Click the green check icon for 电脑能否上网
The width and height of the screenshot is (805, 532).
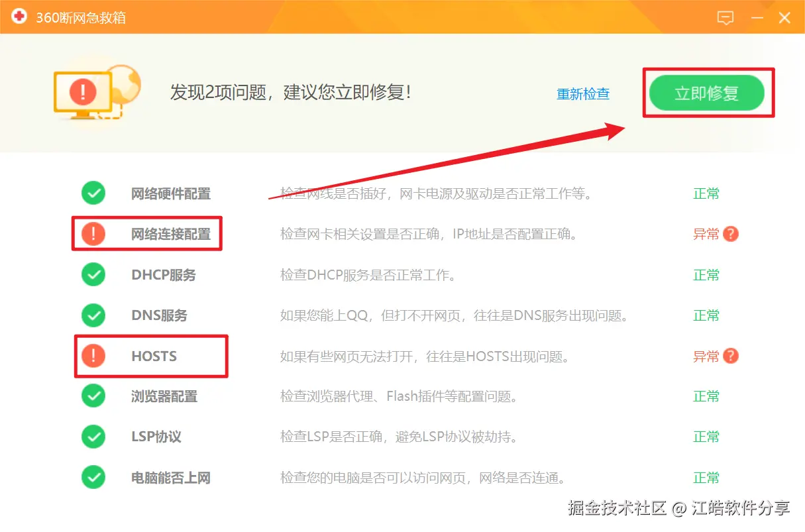coord(93,478)
